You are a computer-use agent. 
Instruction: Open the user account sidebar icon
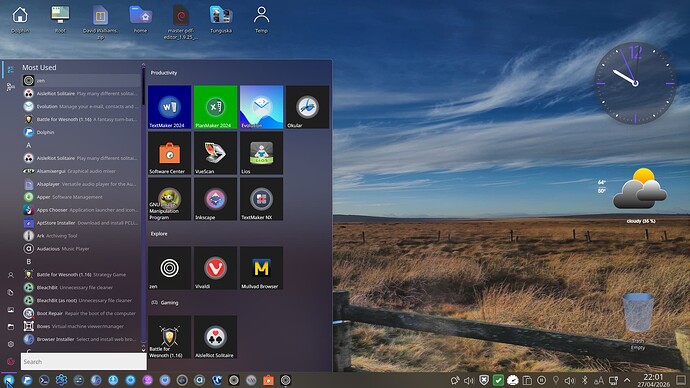pos(11,275)
